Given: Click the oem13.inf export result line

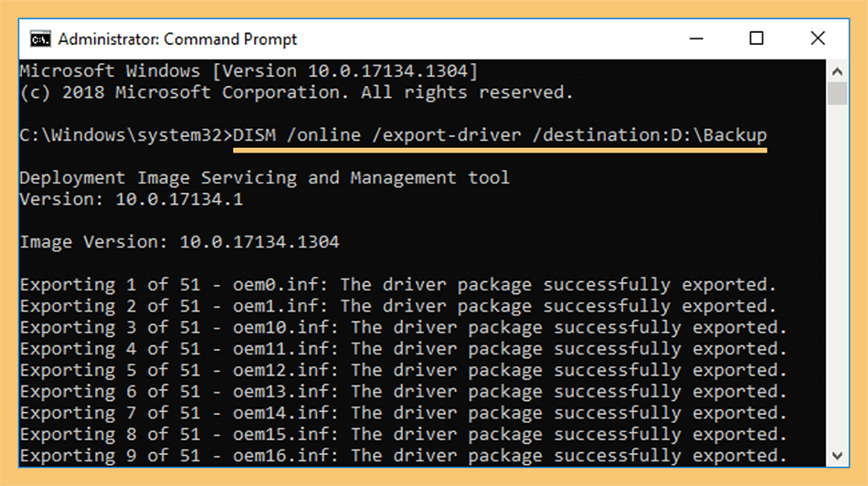Looking at the screenshot, I should tap(403, 392).
